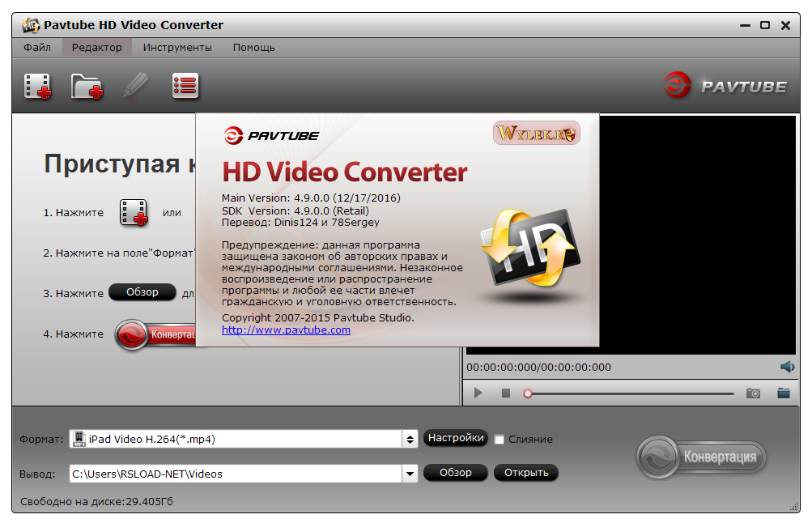
Task: Click the Открыть output folder button
Action: point(526,473)
